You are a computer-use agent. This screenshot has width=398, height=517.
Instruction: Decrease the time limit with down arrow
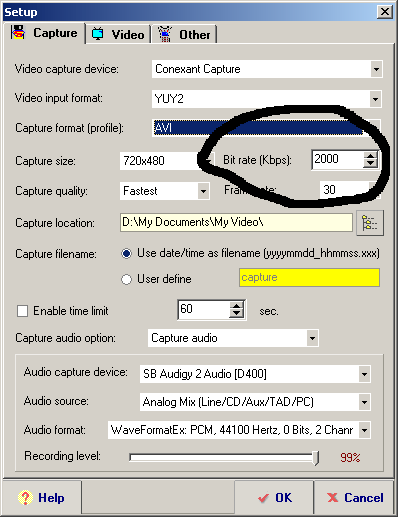click(236, 314)
